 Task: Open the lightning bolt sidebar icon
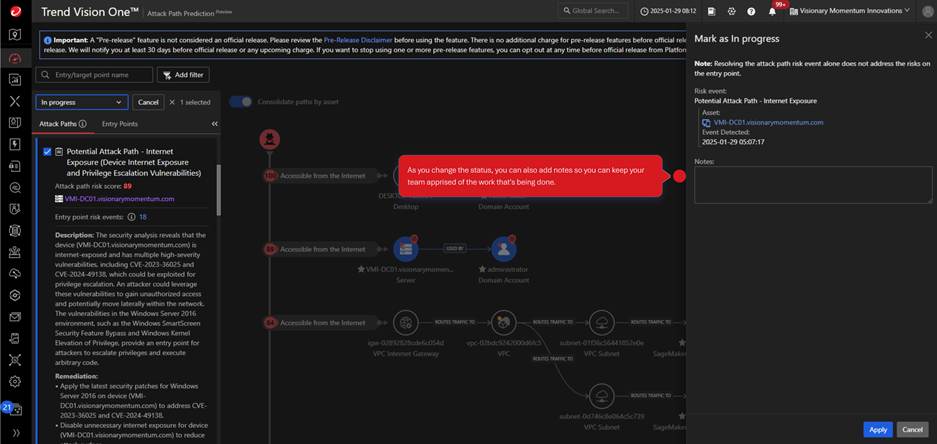pyautogui.click(x=15, y=145)
